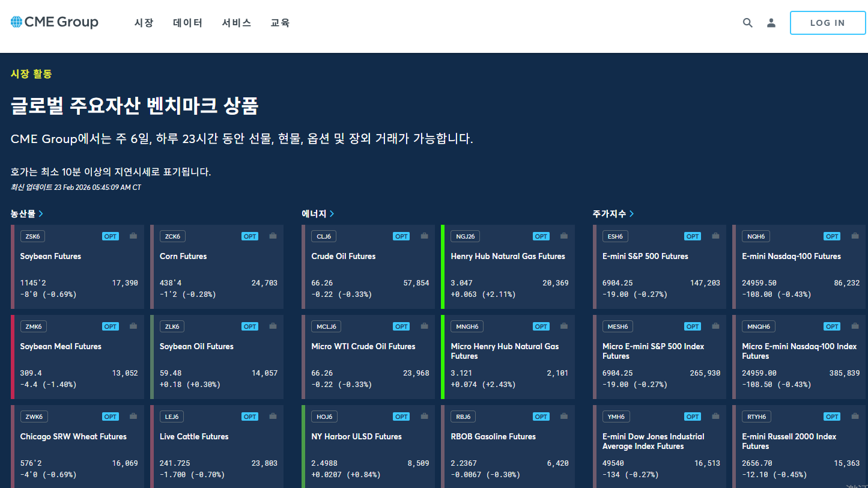Click the user profile icon

[771, 22]
